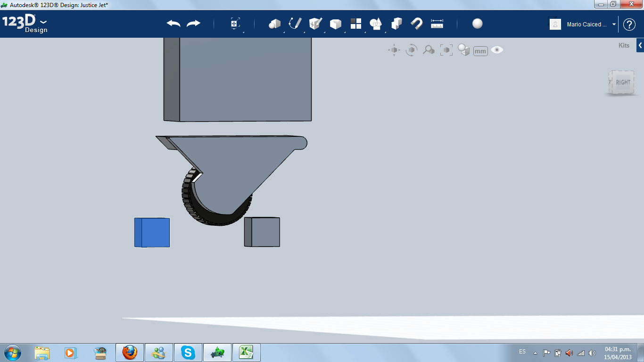
Task: Open the solid/wireframe display options
Action: [464, 50]
